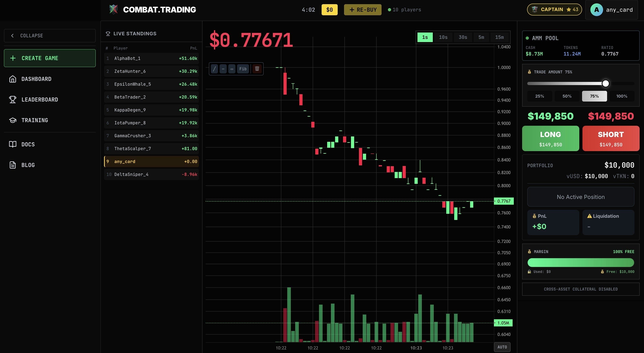The image size is (644, 353).
Task: Open Dashboard from the sidebar
Action: [x=37, y=79]
